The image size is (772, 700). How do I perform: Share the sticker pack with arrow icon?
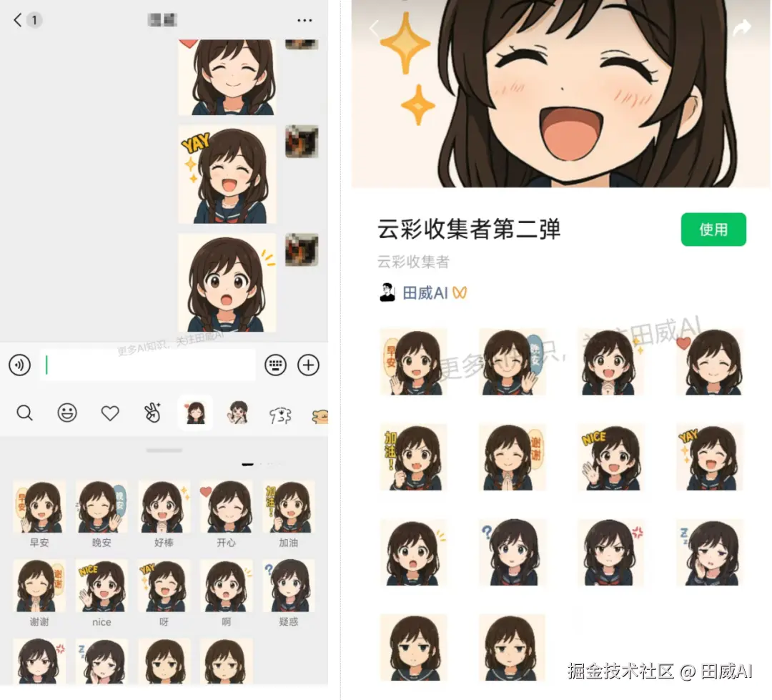coord(741,28)
